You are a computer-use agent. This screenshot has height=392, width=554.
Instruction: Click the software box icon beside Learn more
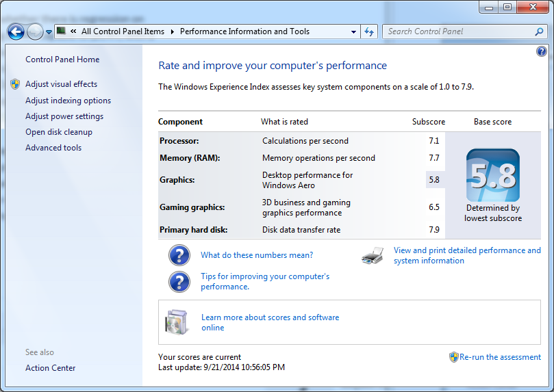tap(176, 322)
